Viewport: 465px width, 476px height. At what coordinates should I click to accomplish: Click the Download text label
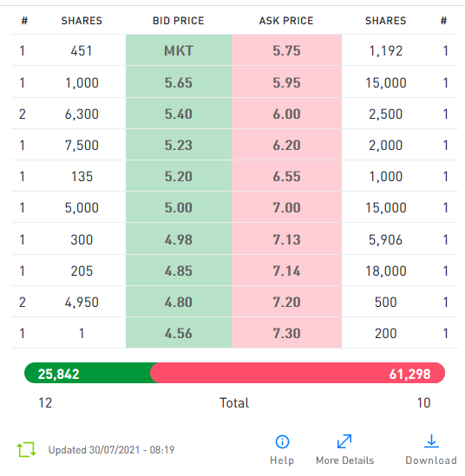[x=431, y=460]
